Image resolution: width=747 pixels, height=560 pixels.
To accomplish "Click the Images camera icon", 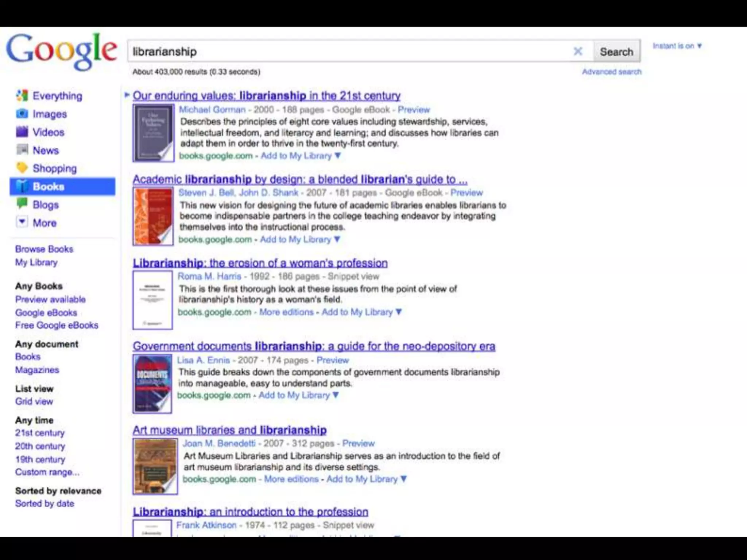I will pos(22,114).
